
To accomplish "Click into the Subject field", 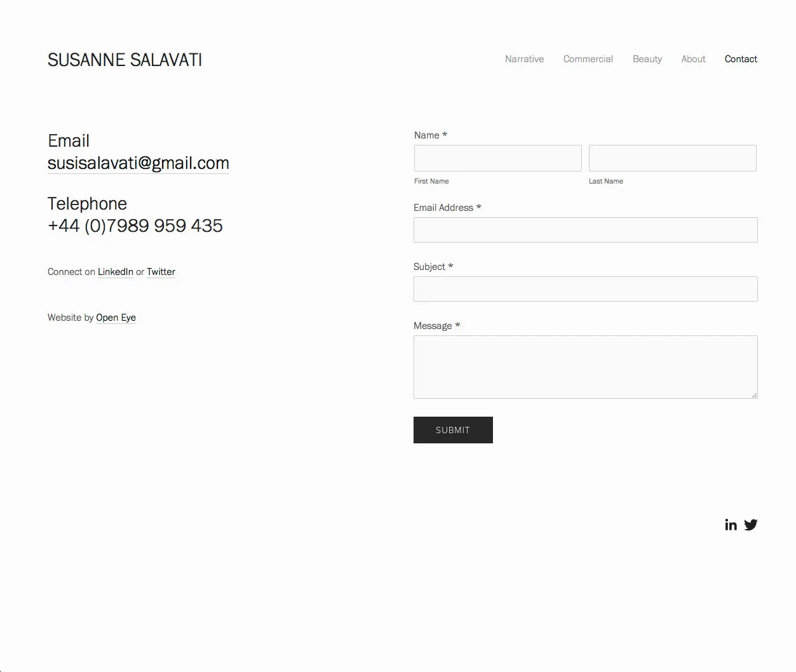I will coord(585,289).
